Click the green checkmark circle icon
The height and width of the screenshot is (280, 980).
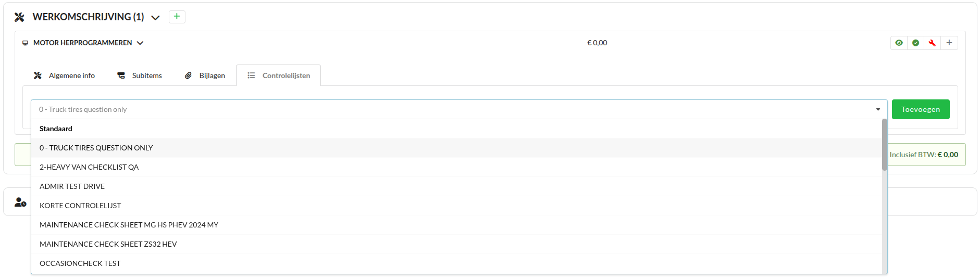[915, 43]
